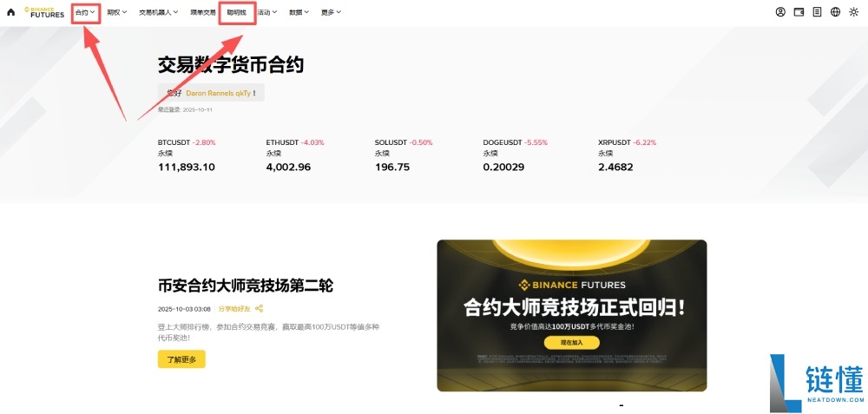Open the SOLUSDT perpetual ticker
The height and width of the screenshot is (414, 868).
(404, 155)
